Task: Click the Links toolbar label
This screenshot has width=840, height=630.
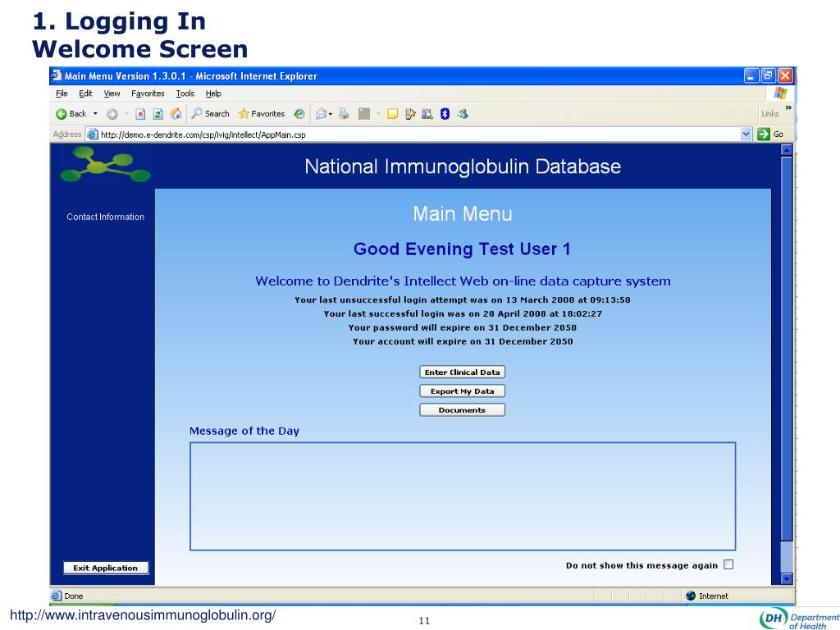Action: 769,113
